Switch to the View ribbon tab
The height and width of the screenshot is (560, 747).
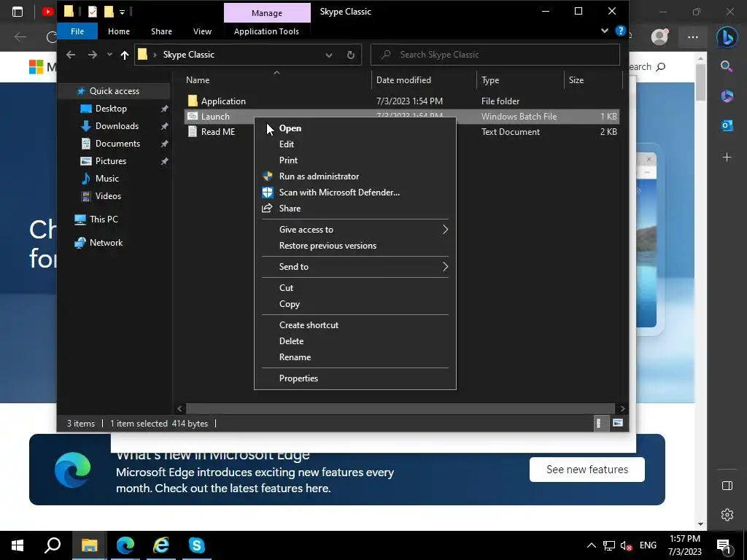[x=203, y=31]
